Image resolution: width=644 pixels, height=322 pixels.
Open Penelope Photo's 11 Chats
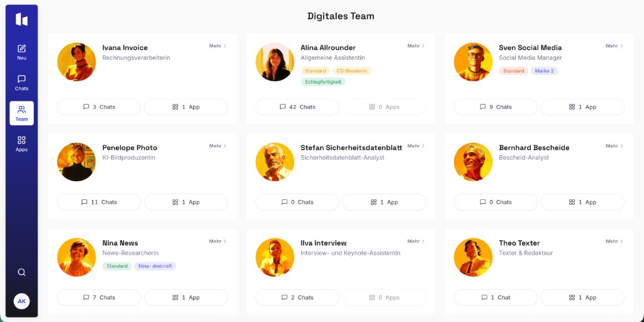tap(99, 202)
